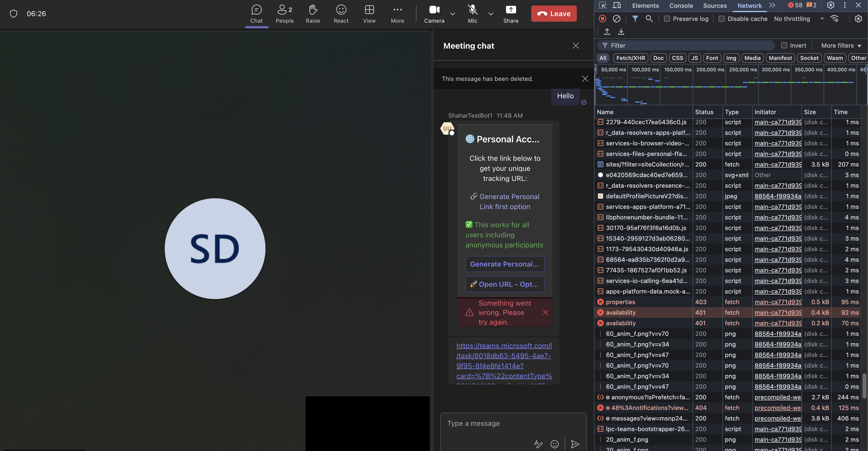Viewport: 868px width, 451px height.
Task: Open DevTools customize three-dot menu
Action: click(844, 5)
